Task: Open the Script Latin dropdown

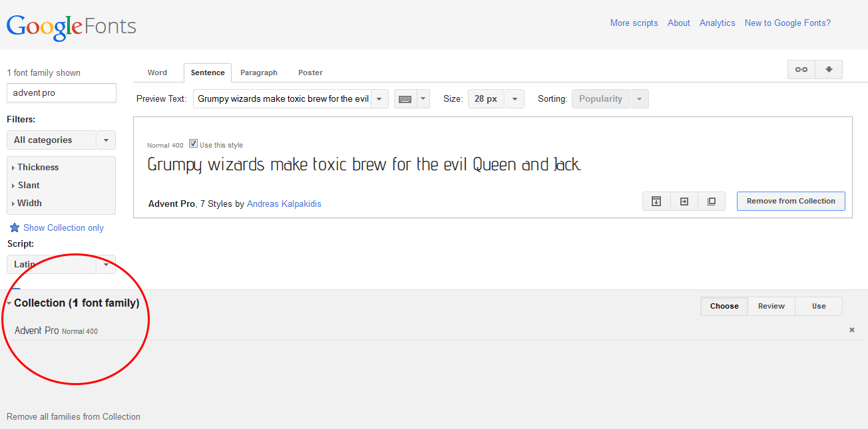Action: coord(61,264)
